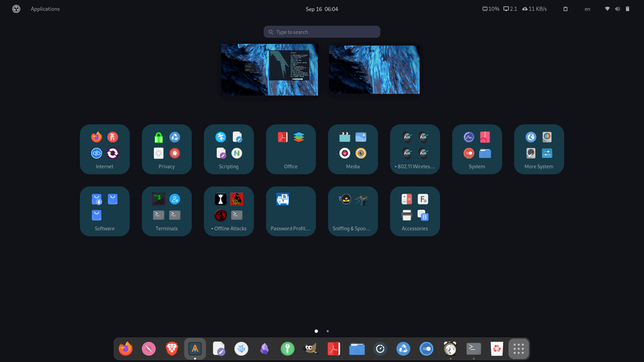Open the Sep 16 06:04 clock menu
This screenshot has height=362, width=644.
coord(322,9)
